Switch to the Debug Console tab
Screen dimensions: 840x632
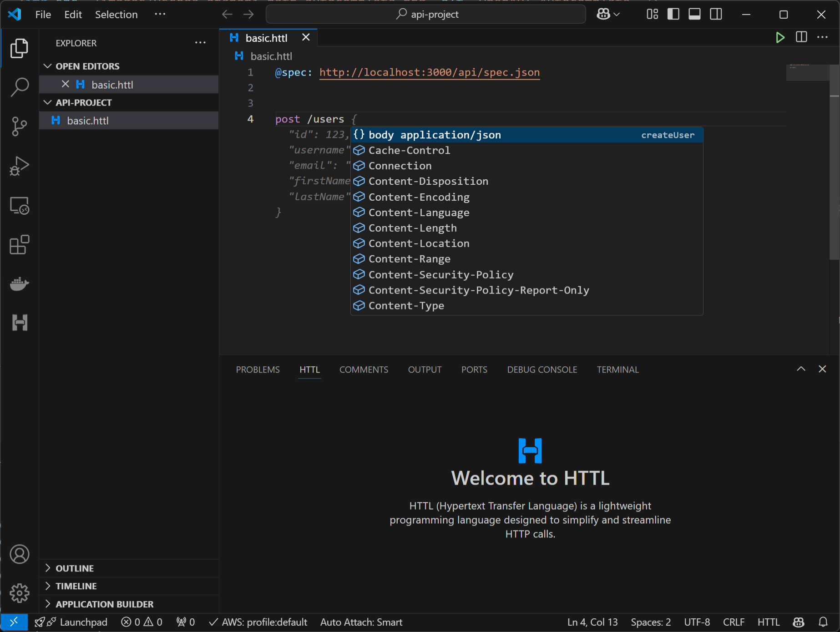[x=542, y=369]
